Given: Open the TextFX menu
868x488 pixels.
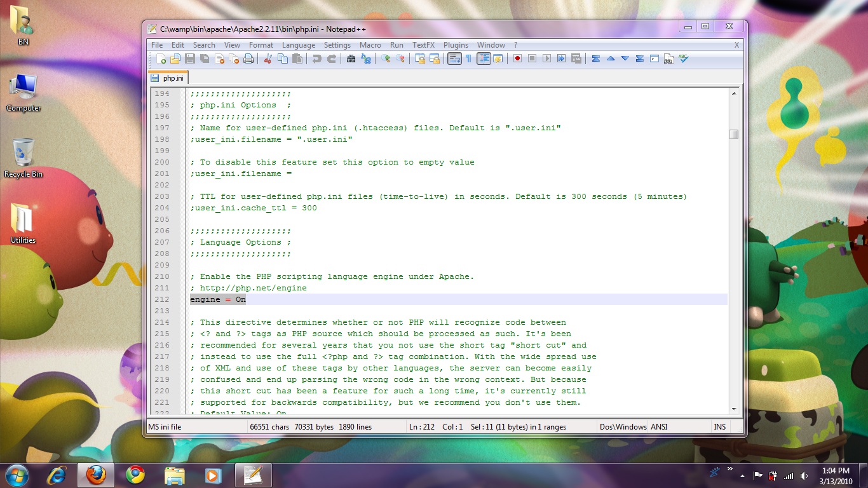Looking at the screenshot, I should click(423, 45).
